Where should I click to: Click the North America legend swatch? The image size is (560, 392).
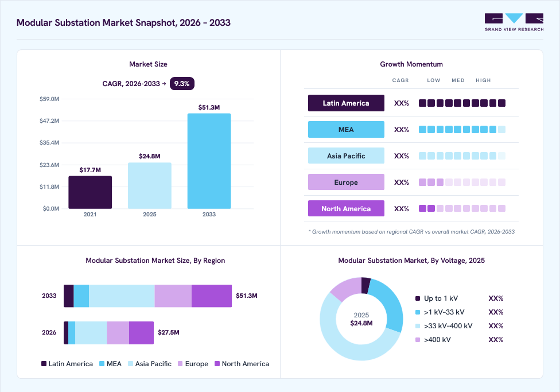click(217, 364)
